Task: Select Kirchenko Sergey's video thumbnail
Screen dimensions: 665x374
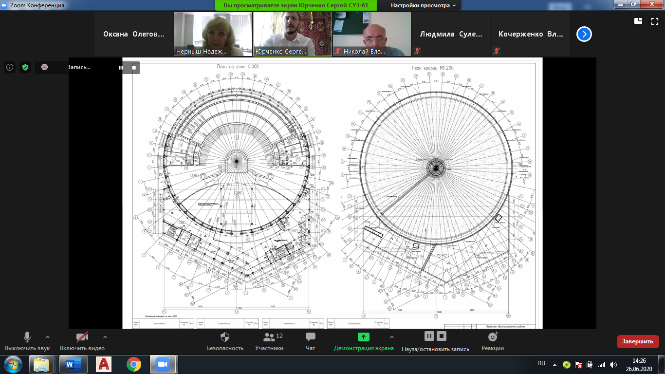Action: [x=292, y=34]
